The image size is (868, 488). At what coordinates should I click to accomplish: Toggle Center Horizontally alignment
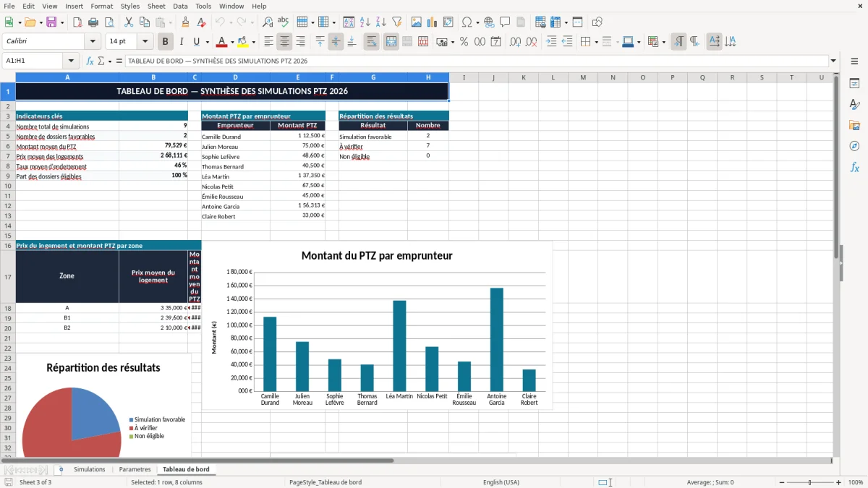(x=285, y=42)
